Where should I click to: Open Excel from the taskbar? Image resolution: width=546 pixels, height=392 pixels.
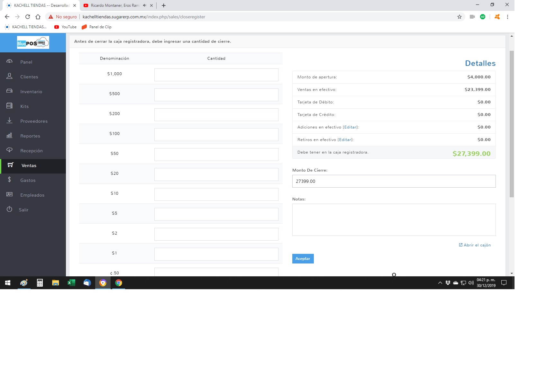(x=71, y=283)
